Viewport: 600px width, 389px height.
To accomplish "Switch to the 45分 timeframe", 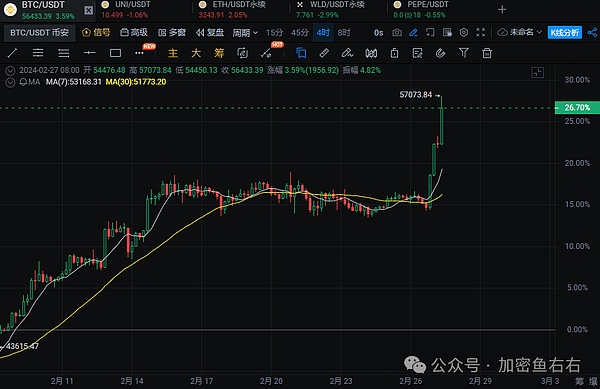I will pyautogui.click(x=300, y=33).
